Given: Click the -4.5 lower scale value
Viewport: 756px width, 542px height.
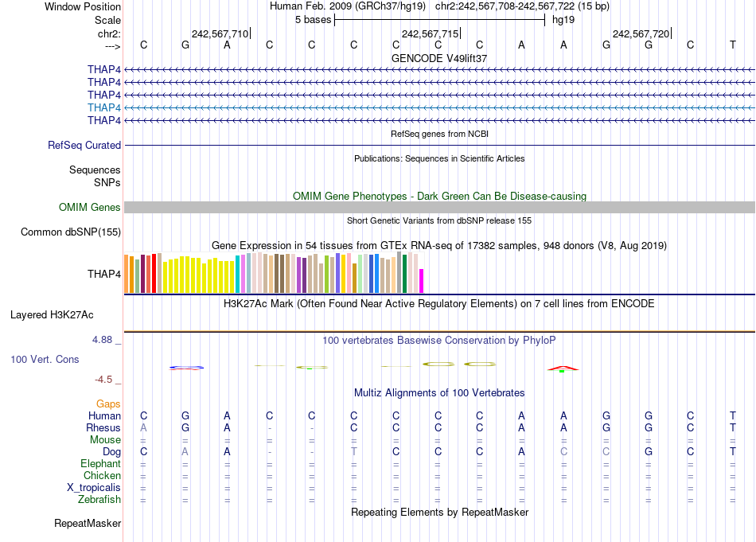Looking at the screenshot, I should tap(103, 380).
